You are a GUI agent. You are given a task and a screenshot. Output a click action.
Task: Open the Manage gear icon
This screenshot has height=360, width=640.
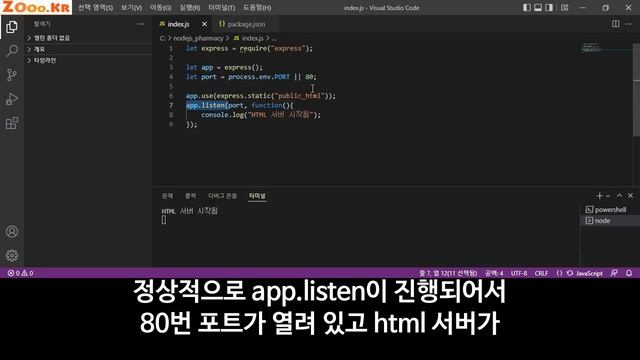(12, 256)
